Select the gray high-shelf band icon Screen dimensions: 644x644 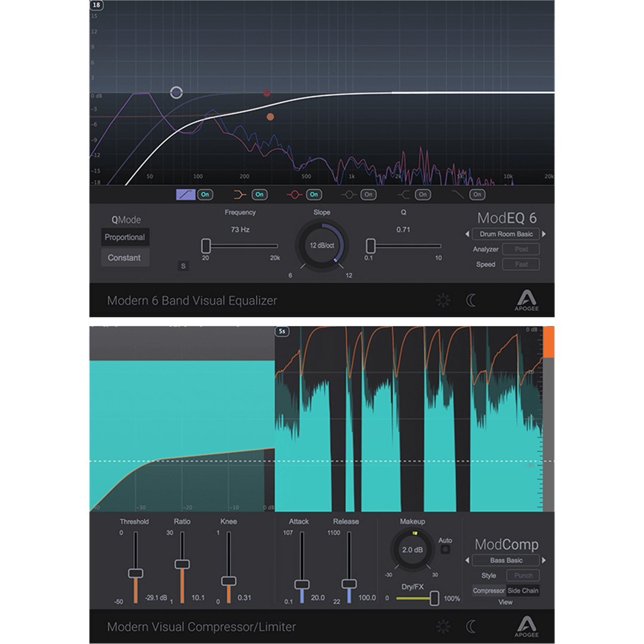click(x=404, y=194)
